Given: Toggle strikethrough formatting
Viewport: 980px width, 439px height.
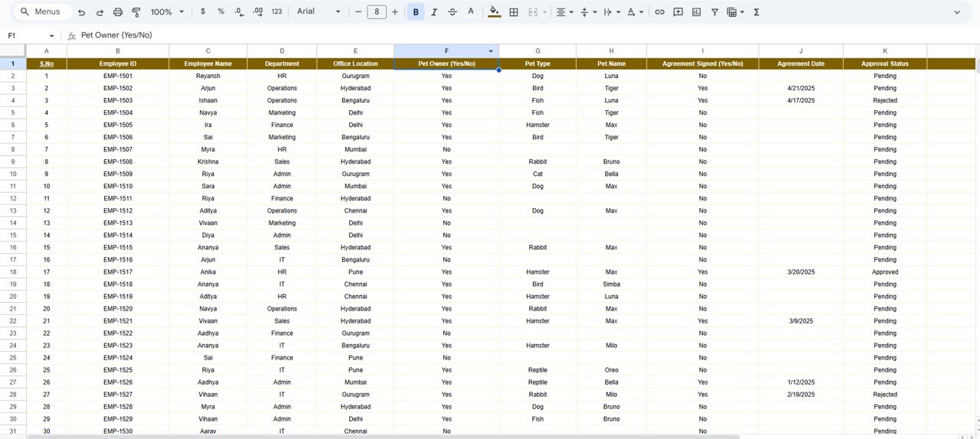Looking at the screenshot, I should 452,12.
